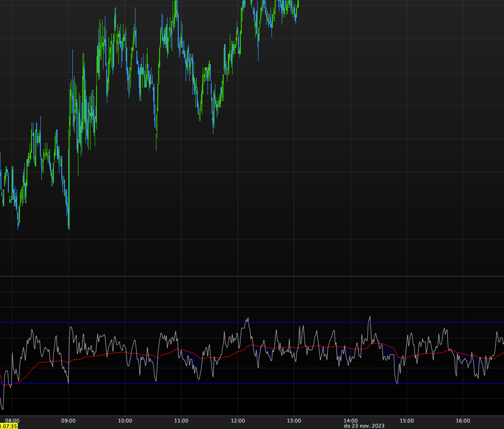
Task: Click the 10:00 time axis label
Action: point(125,421)
